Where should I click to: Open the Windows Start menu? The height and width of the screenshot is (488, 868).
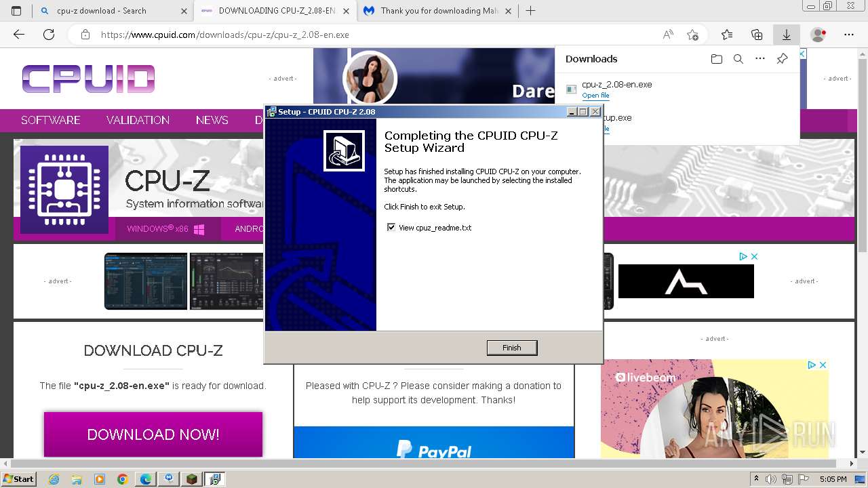[18, 479]
